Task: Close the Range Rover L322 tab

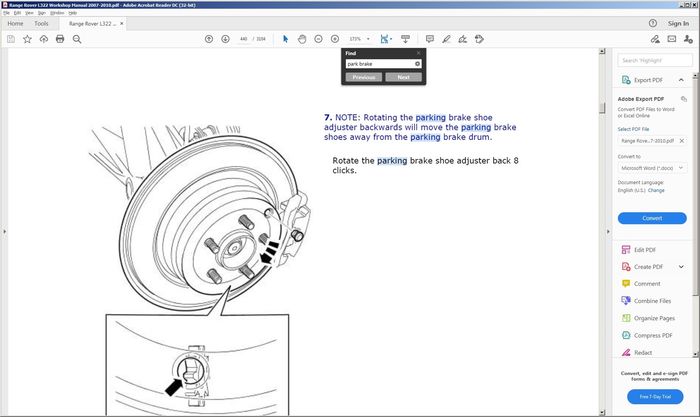Action: [121, 24]
